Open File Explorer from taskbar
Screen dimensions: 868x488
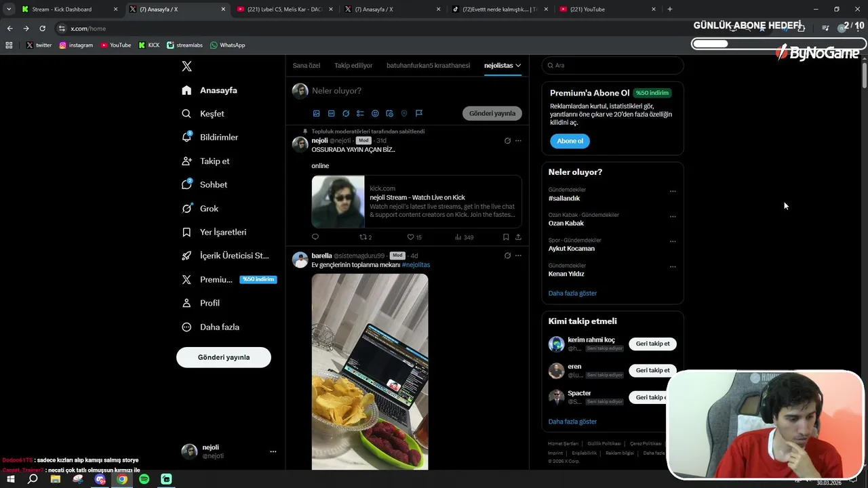point(56,479)
